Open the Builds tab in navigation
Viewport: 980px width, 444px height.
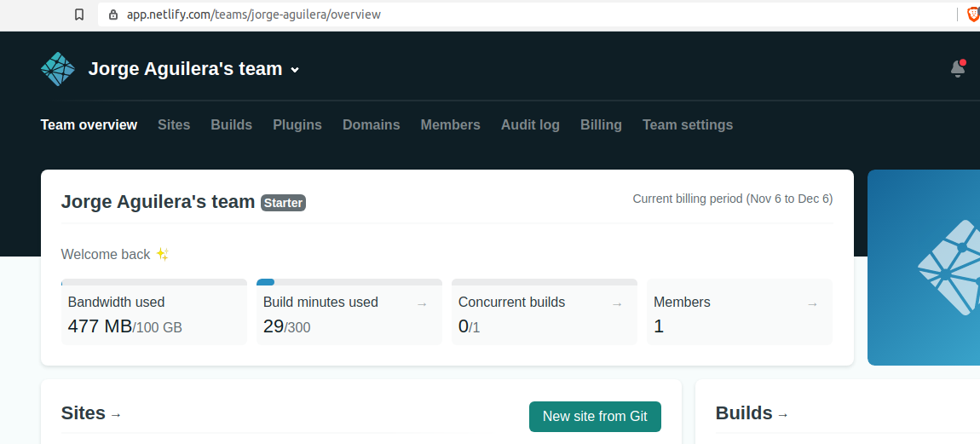(231, 125)
